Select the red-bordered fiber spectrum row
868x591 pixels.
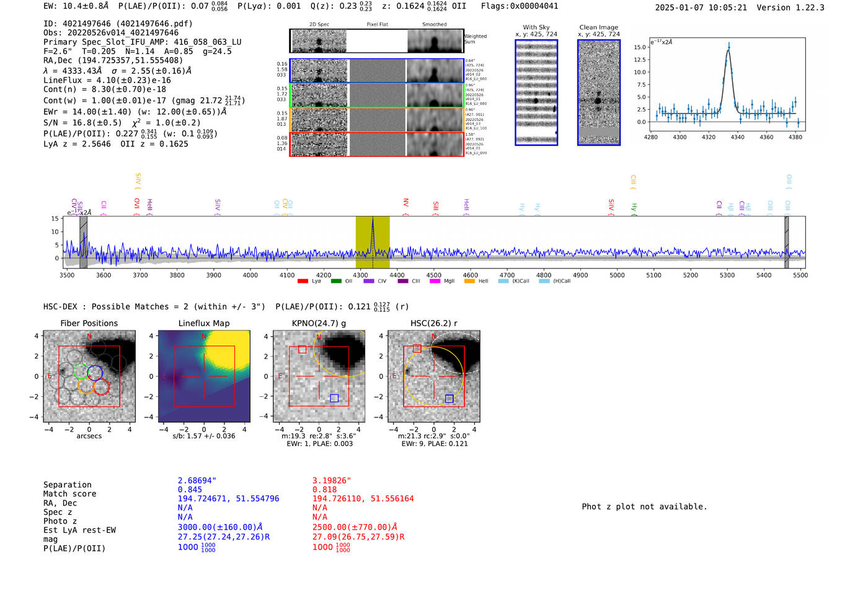pyautogui.click(x=377, y=144)
